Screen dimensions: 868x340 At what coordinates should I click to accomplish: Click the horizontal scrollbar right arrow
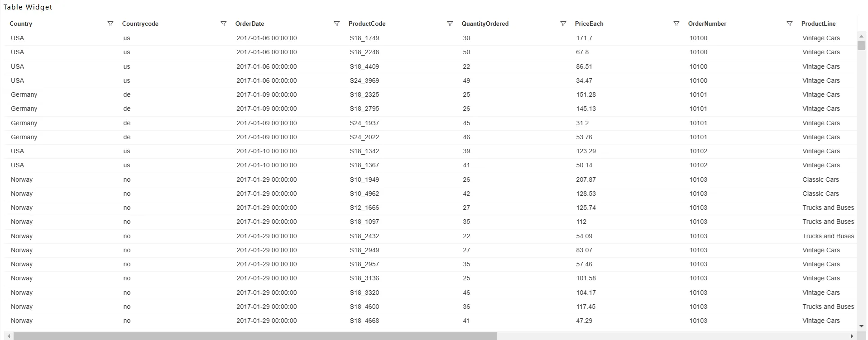(852, 336)
